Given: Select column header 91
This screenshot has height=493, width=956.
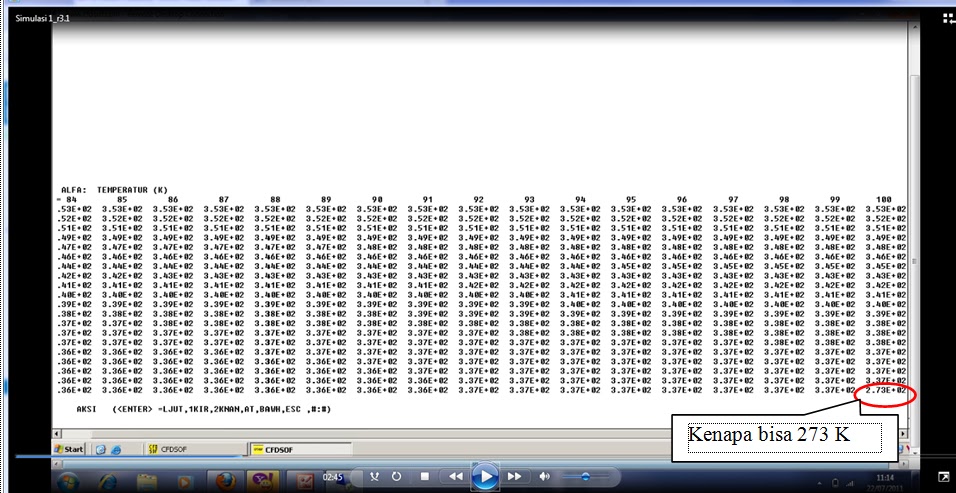Looking at the screenshot, I should point(427,199).
